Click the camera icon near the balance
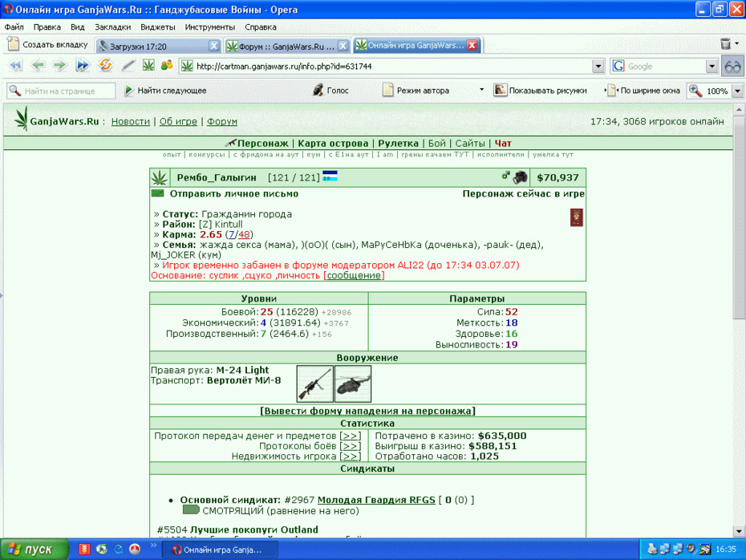 point(521,177)
